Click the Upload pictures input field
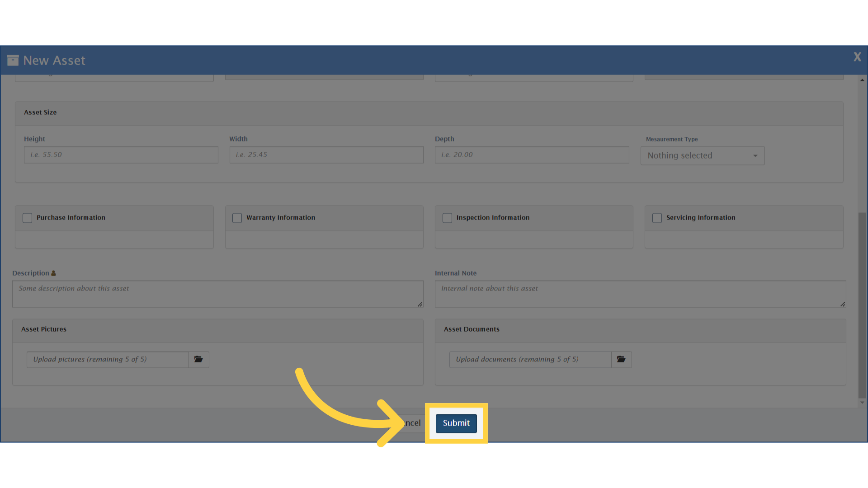 (108, 359)
